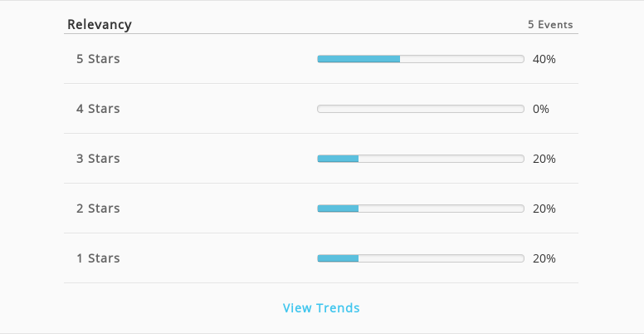Click the 1 Stars progress bar

(x=421, y=258)
